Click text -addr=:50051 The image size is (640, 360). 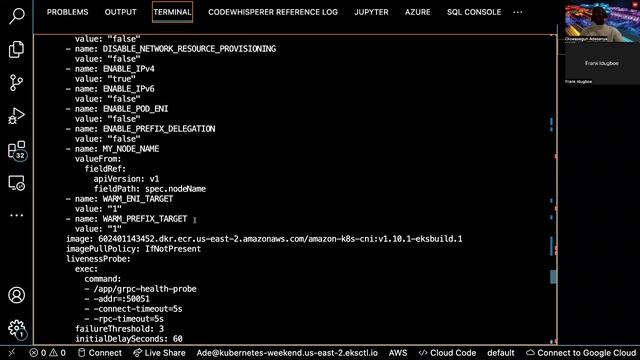[x=121, y=299]
